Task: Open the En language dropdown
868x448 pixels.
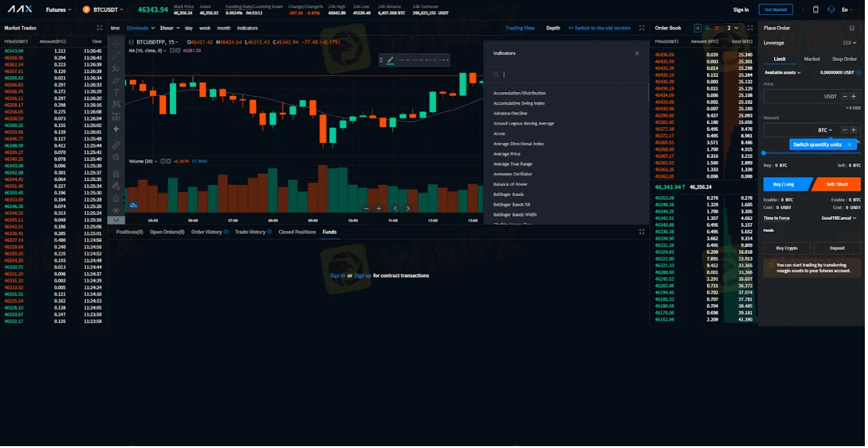Action: pos(847,9)
